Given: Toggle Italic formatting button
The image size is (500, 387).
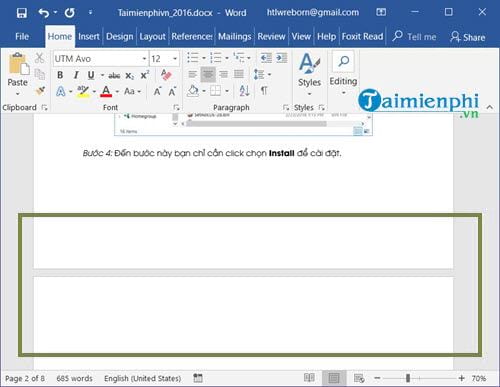Looking at the screenshot, I should [76, 75].
